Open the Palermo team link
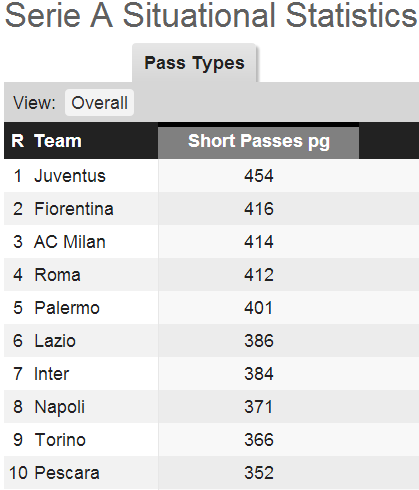The width and height of the screenshot is (419, 490). (x=67, y=308)
